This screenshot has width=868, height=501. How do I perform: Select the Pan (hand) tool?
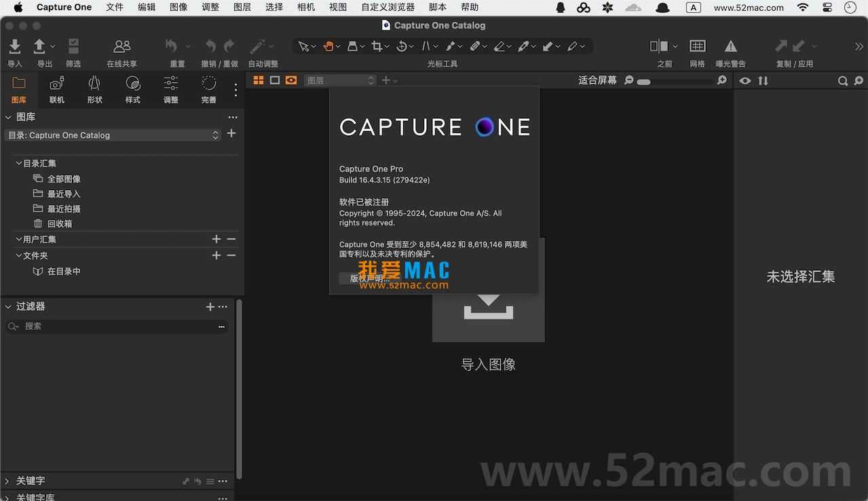(x=327, y=46)
